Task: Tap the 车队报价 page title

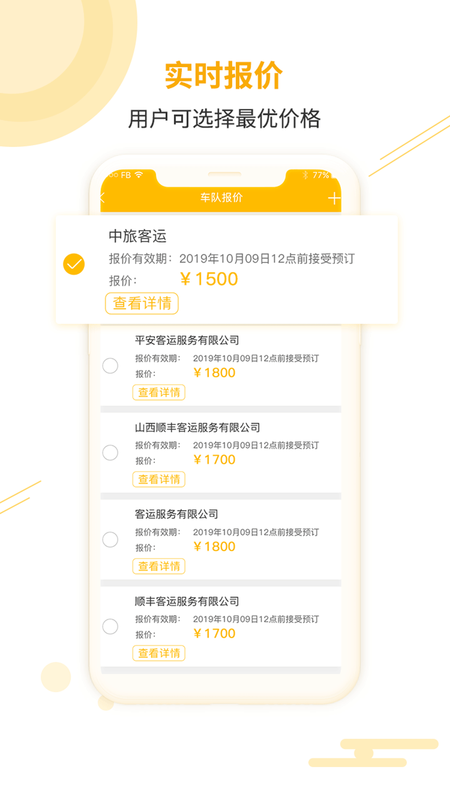Action: (221, 197)
